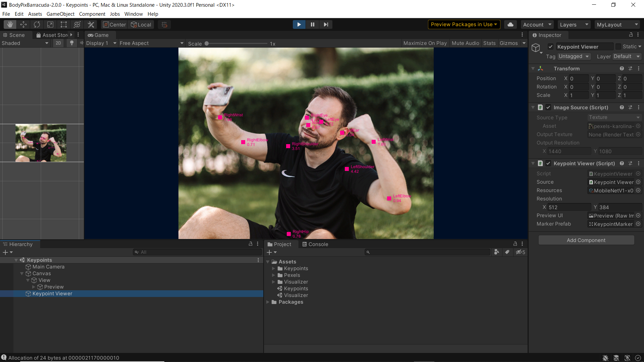Toggle Maximize On Play
The image size is (644, 362).
point(425,43)
